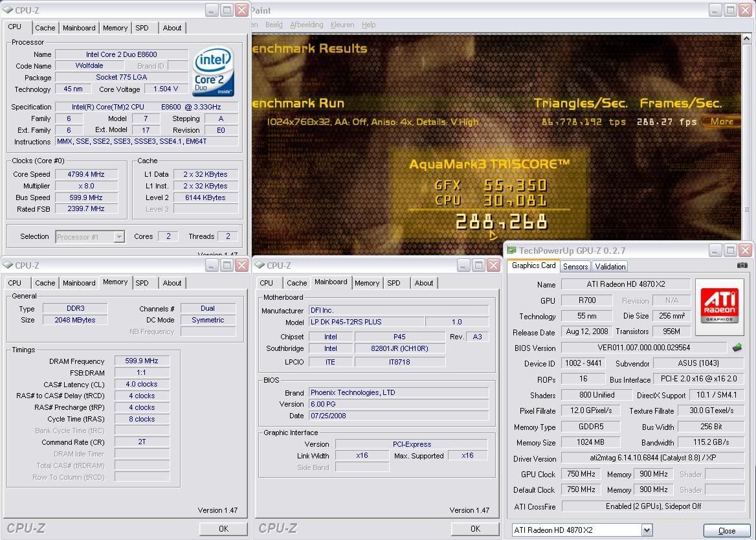Image resolution: width=756 pixels, height=540 pixels.
Task: Click the BIOS Date 07/25/2008 field
Action: [x=399, y=416]
